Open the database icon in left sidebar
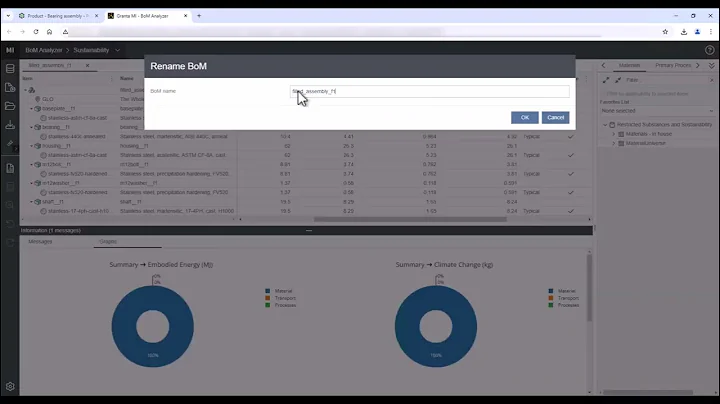Image resolution: width=720 pixels, height=404 pixels. tap(10, 69)
